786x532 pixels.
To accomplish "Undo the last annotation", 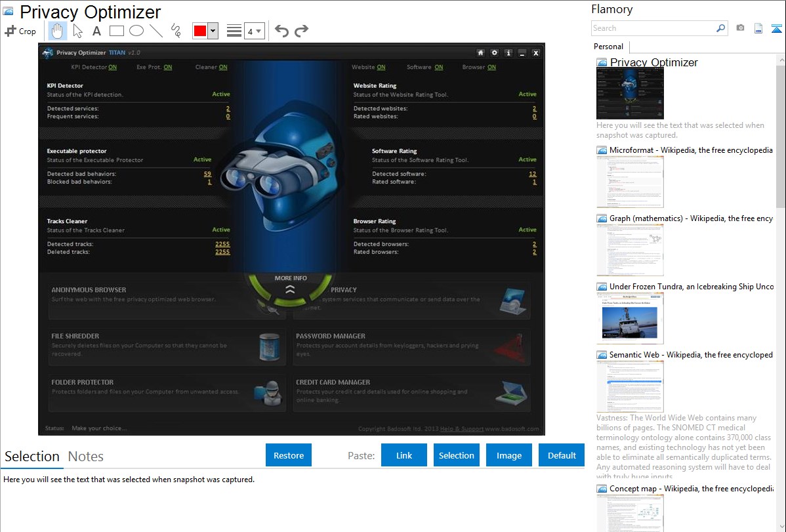I will coord(281,31).
